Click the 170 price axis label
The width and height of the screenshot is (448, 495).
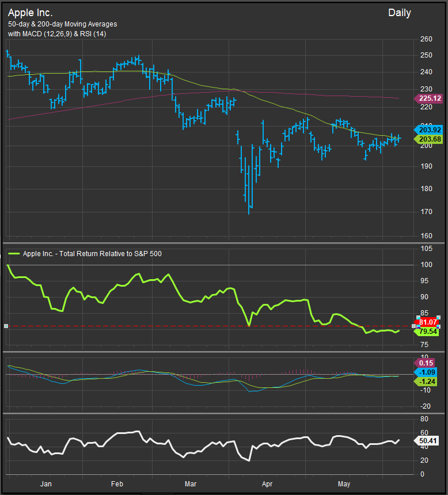pyautogui.click(x=426, y=212)
